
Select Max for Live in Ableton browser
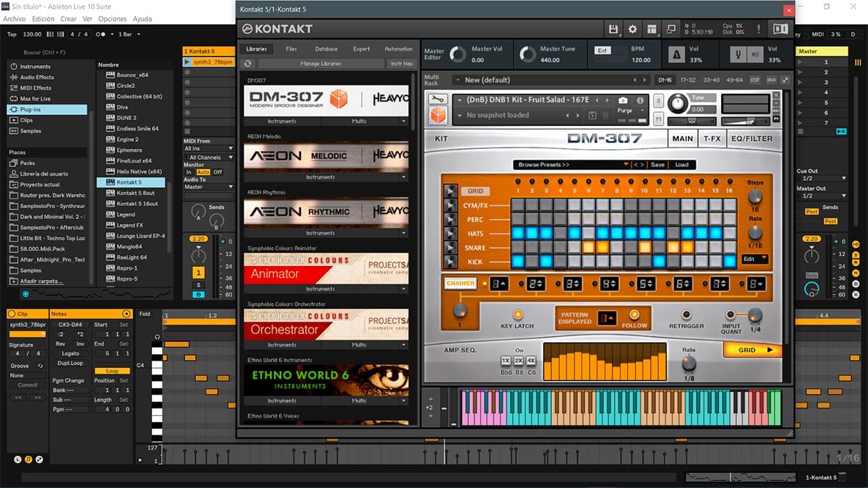pos(35,99)
